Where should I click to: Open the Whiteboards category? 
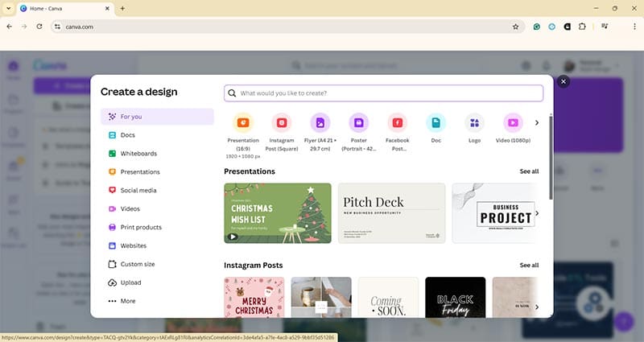[x=157, y=154]
